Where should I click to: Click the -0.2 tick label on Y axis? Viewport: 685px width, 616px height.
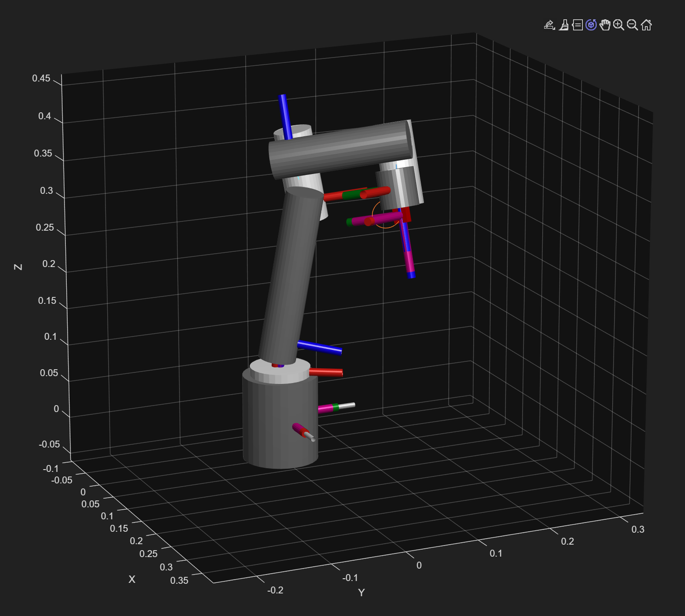pos(275,590)
